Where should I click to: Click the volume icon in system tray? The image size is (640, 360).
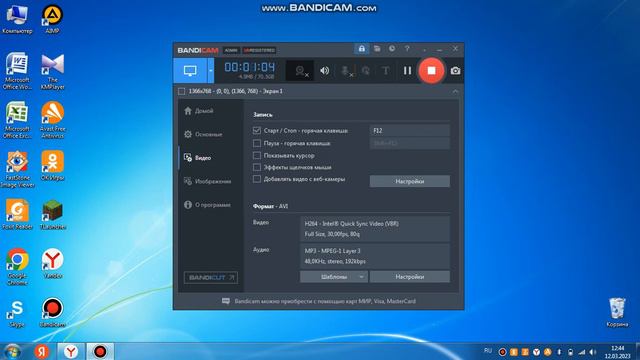(593, 352)
